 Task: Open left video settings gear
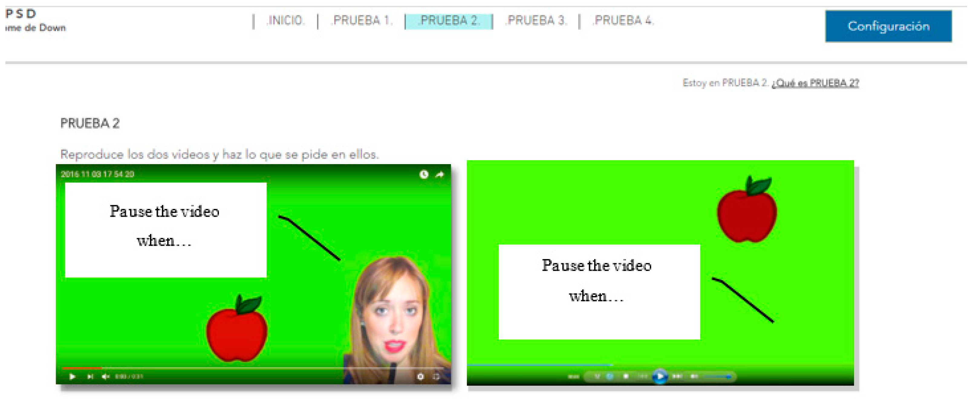tap(420, 377)
